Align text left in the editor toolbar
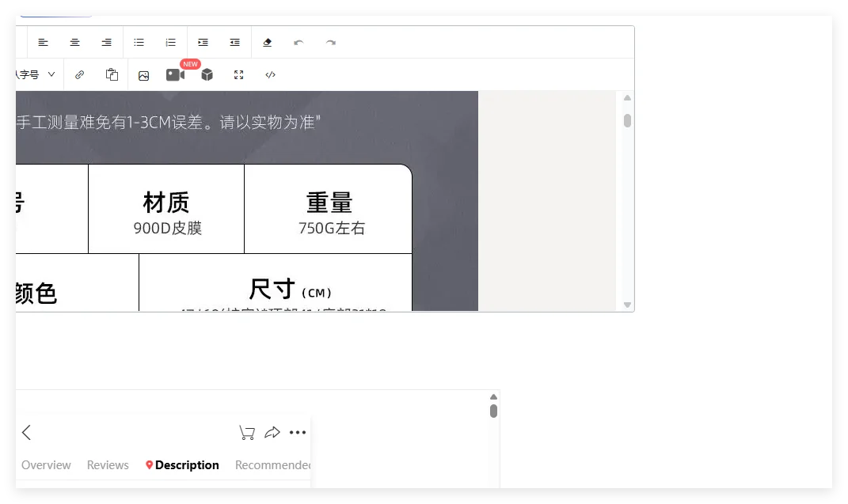This screenshot has height=504, width=848. click(44, 42)
